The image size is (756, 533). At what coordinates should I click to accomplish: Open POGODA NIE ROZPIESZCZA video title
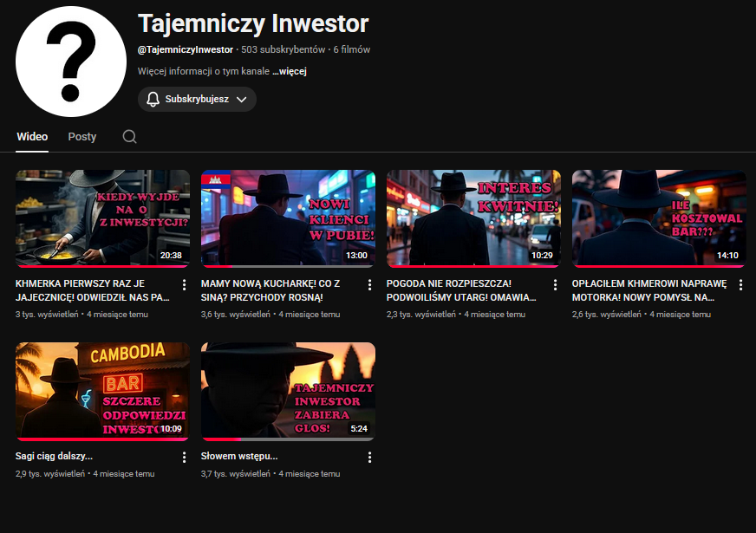(461, 290)
